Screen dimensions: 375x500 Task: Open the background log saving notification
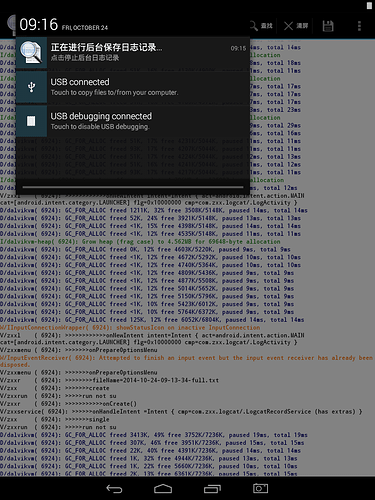133,53
